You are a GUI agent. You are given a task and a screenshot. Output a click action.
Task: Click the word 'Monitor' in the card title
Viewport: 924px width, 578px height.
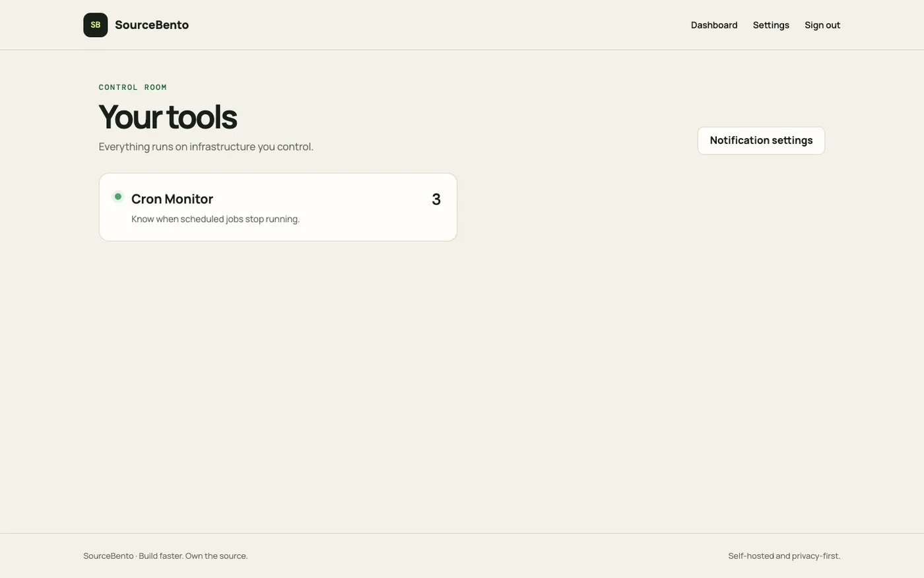coord(189,199)
